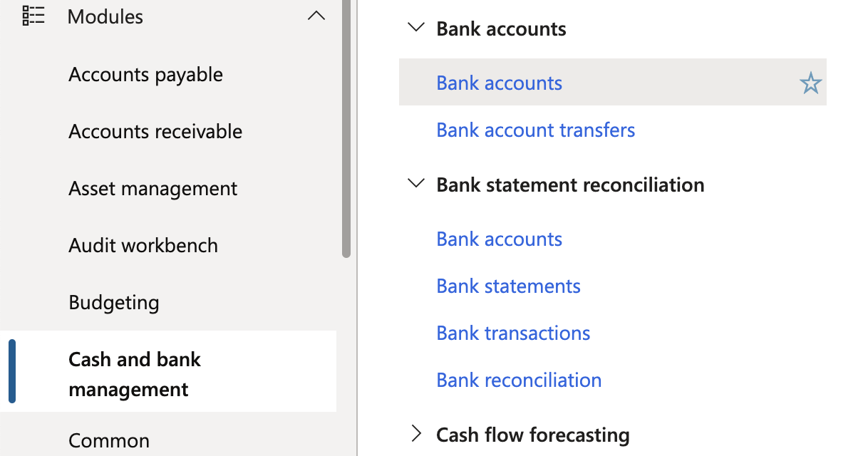Click the modules list scrollbar
Image resolution: width=868 pixels, height=456 pixels.
346,128
